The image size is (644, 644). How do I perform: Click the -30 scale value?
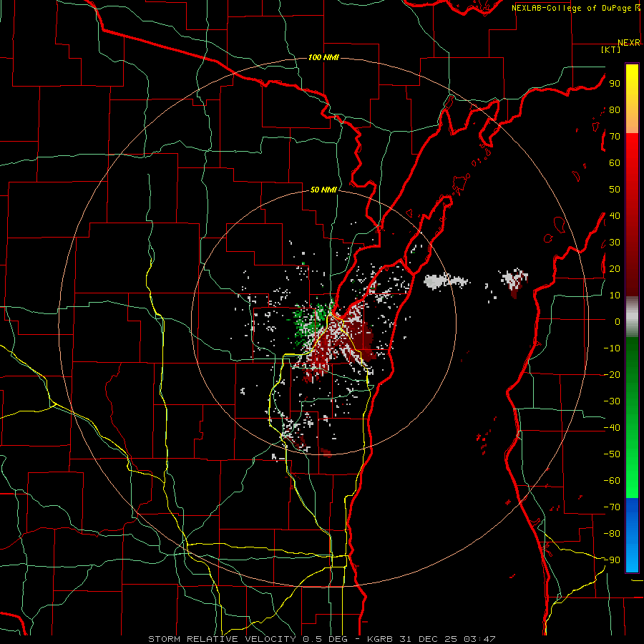pos(612,401)
